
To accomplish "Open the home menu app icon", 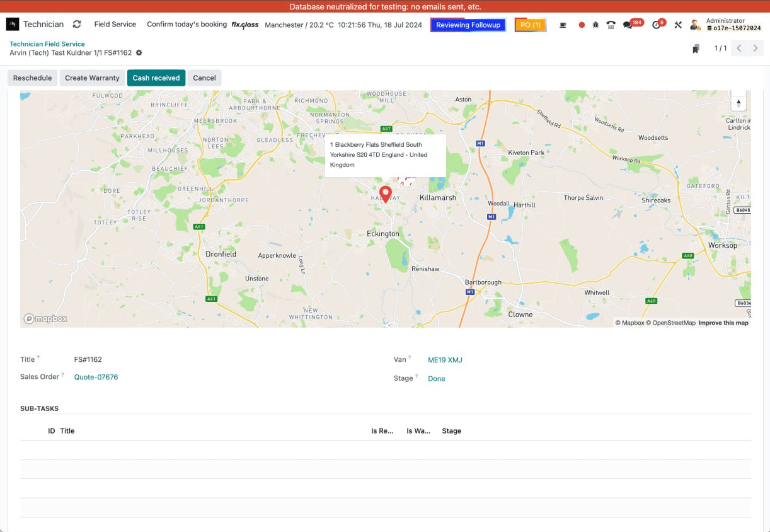I will point(13,25).
